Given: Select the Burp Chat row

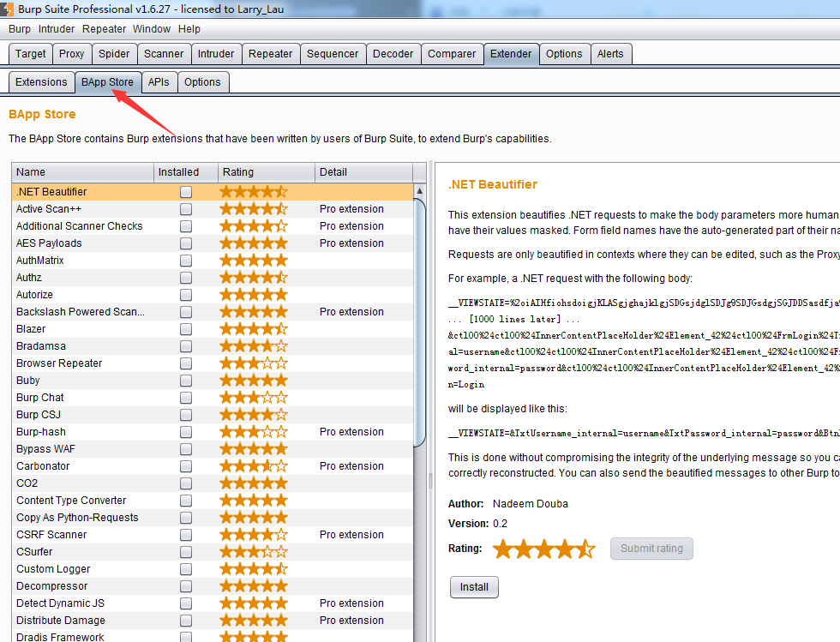Looking at the screenshot, I should 213,398.
